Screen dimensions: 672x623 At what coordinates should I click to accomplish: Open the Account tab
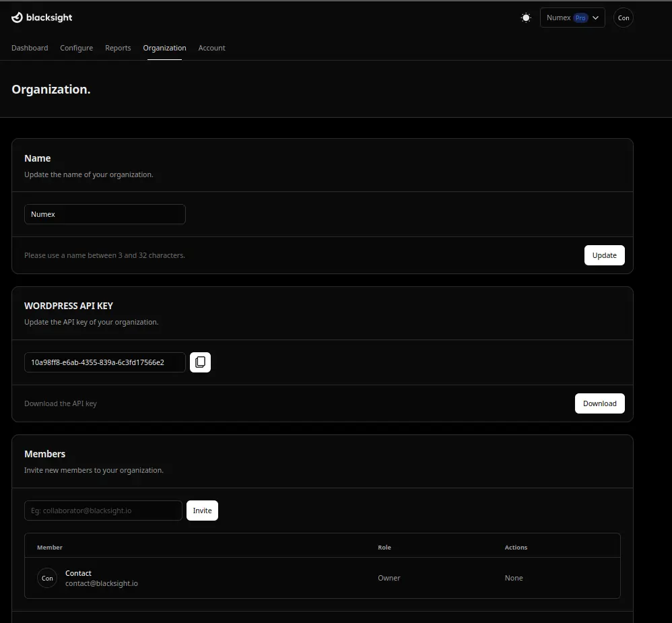pyautogui.click(x=211, y=48)
